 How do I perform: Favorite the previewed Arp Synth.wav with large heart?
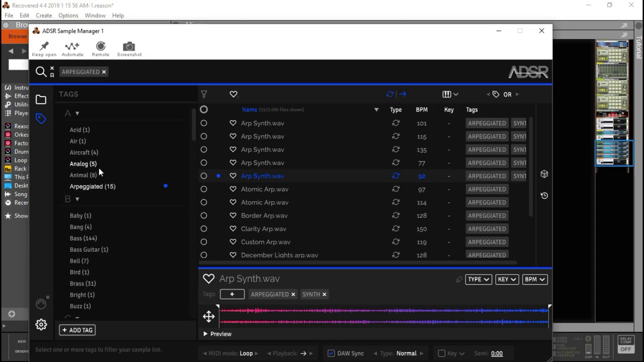[x=209, y=279]
